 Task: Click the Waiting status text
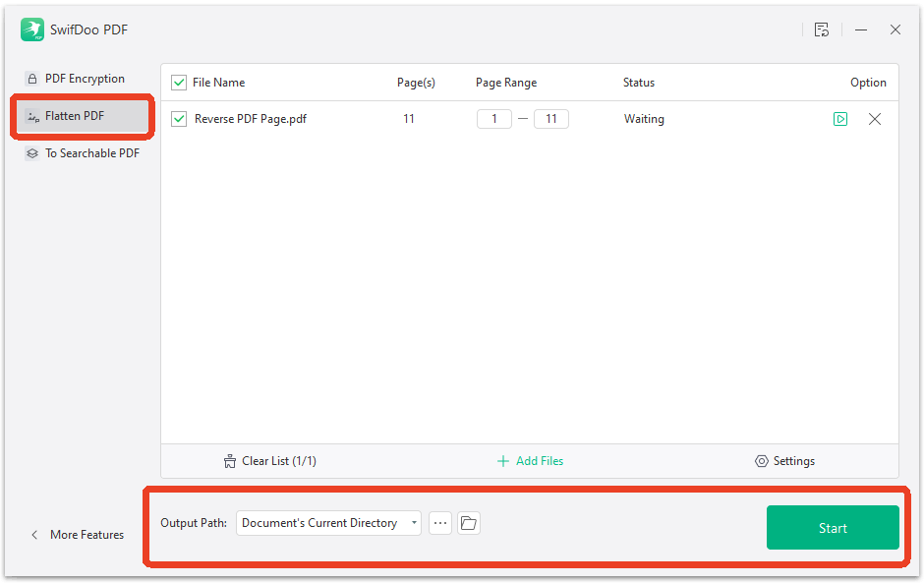(644, 119)
